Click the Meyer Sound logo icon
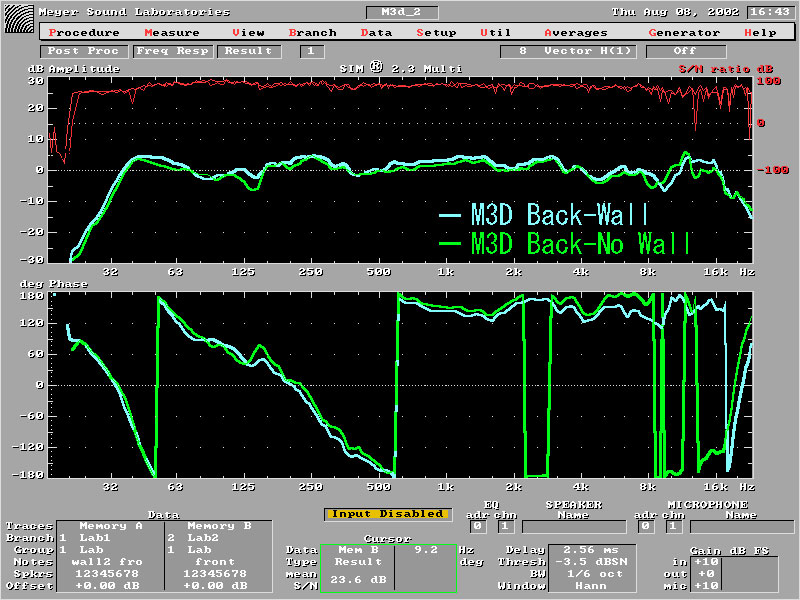 tap(19, 19)
